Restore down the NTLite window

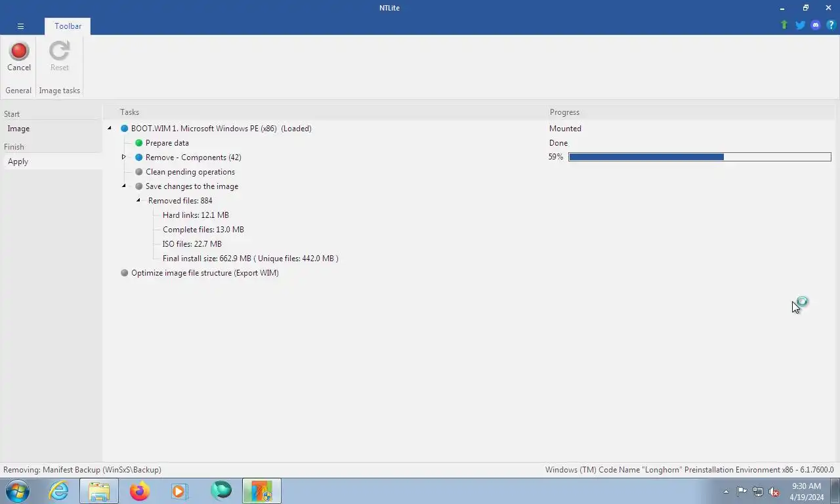click(x=805, y=8)
